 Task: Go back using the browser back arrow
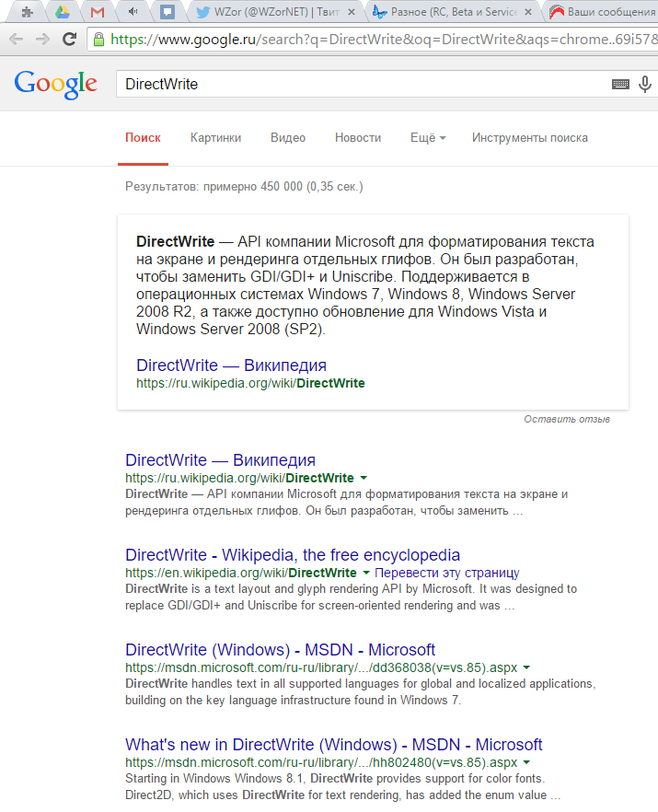[x=16, y=39]
